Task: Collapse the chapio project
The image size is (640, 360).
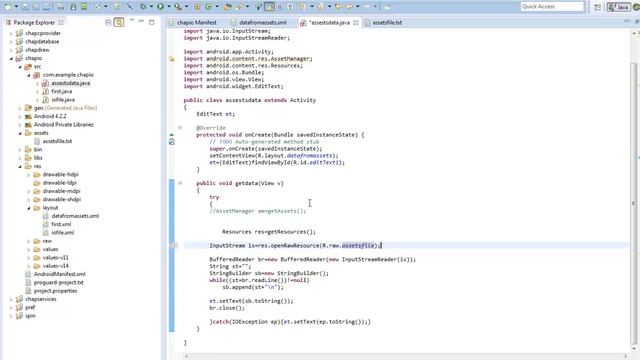Action: coord(11,58)
